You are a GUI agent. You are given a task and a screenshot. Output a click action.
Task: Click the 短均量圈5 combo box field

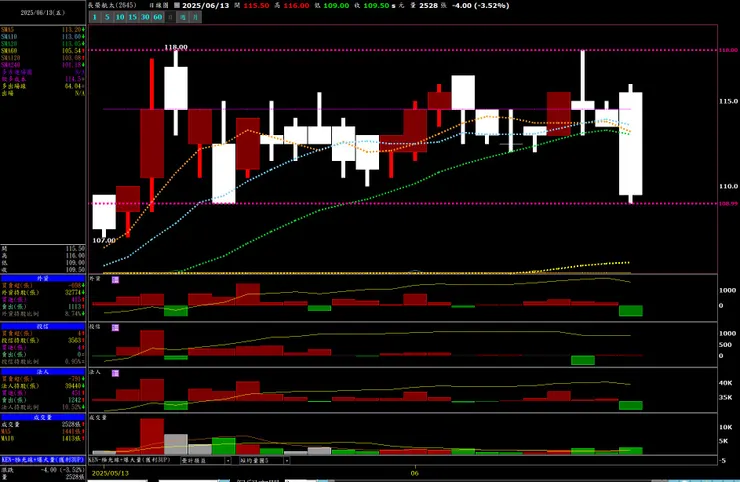click(264, 460)
